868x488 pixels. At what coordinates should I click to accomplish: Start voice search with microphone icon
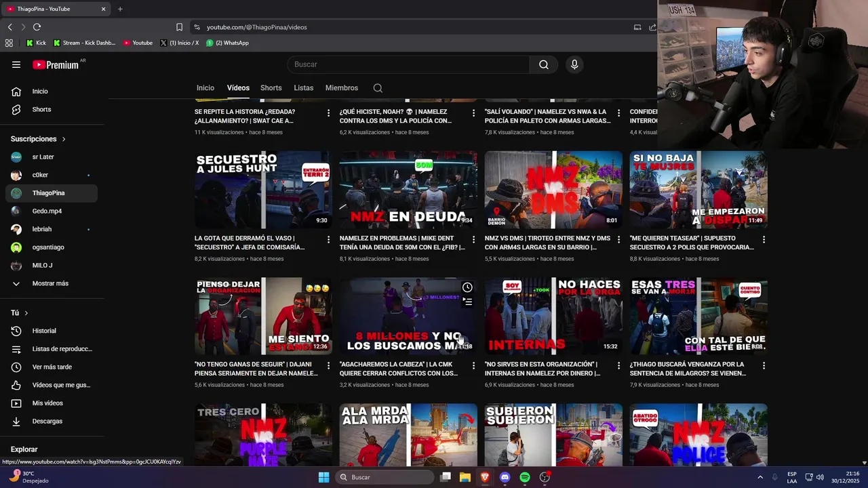[x=574, y=64]
